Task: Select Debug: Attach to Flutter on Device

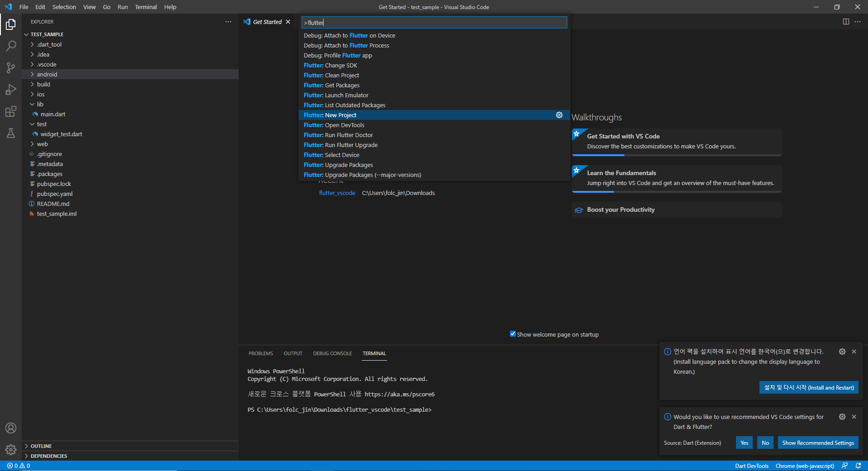Action: click(x=434, y=35)
